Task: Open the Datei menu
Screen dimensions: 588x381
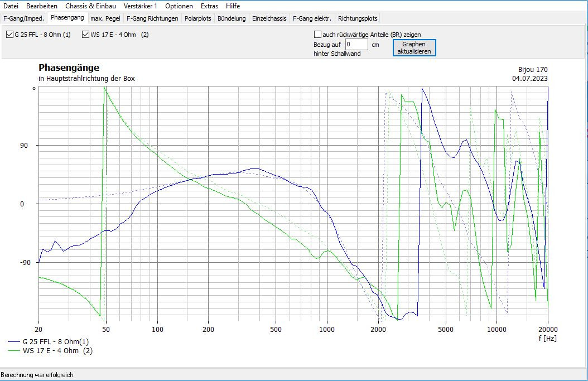Action: 11,6
